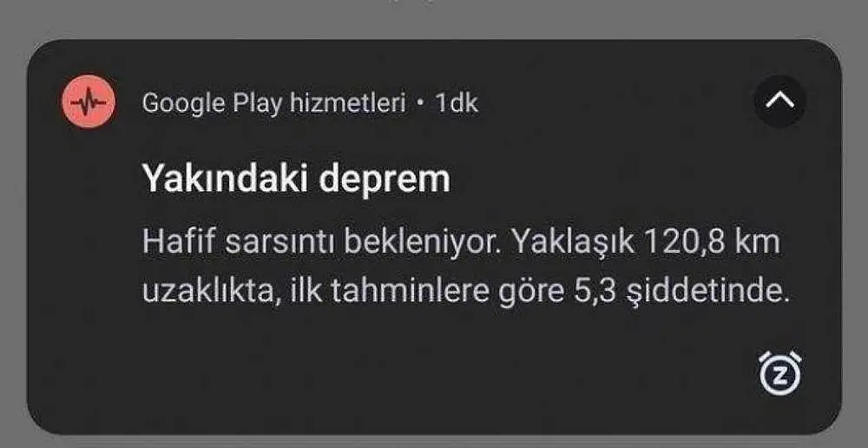Tap the dot separator before 1dk
Viewport: 868px width, 448px height.
click(x=421, y=103)
